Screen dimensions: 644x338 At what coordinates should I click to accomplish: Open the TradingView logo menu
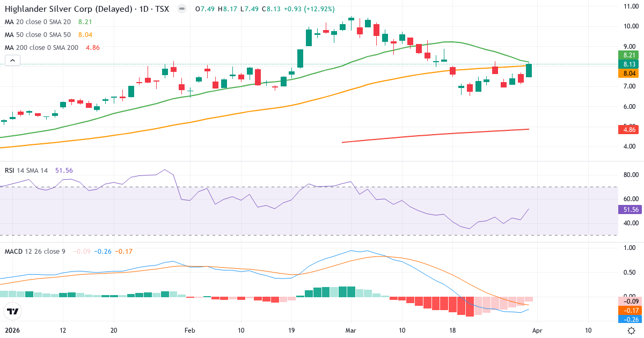pyautogui.click(x=13, y=312)
